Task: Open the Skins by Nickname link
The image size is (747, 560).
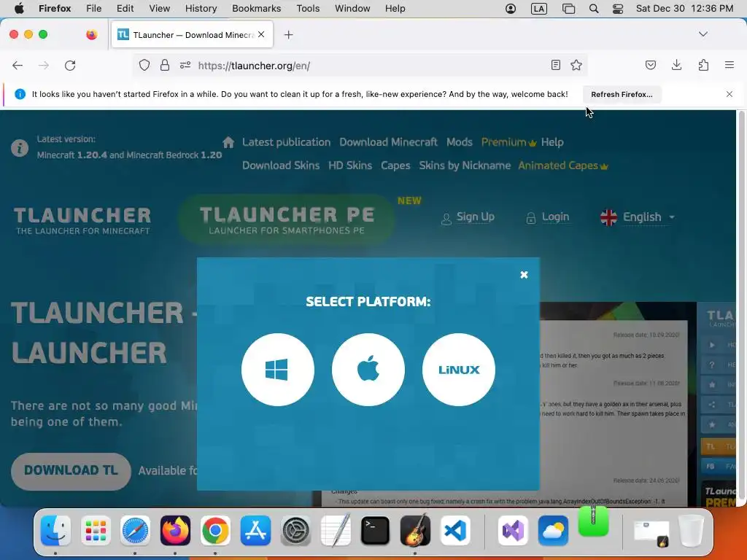Action: point(465,166)
